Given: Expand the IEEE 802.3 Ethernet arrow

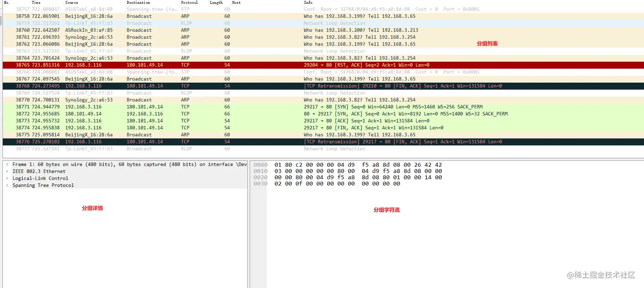Looking at the screenshot, I should tap(7, 171).
